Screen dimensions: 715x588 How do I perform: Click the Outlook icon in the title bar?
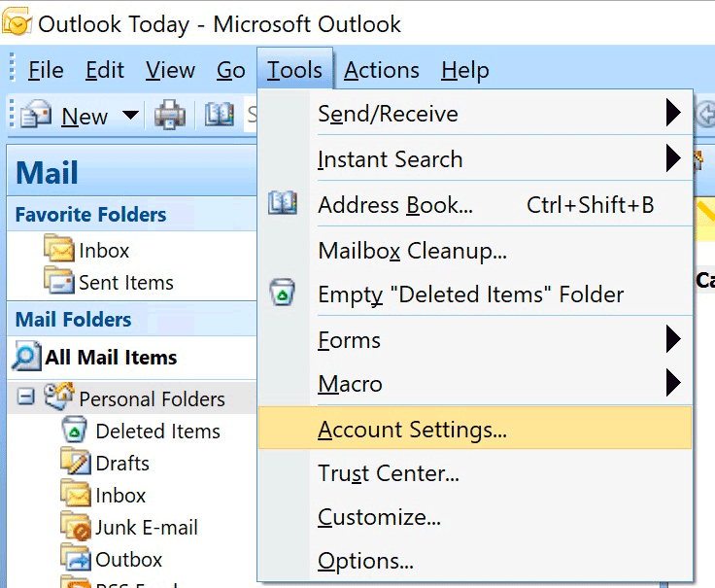click(x=17, y=21)
